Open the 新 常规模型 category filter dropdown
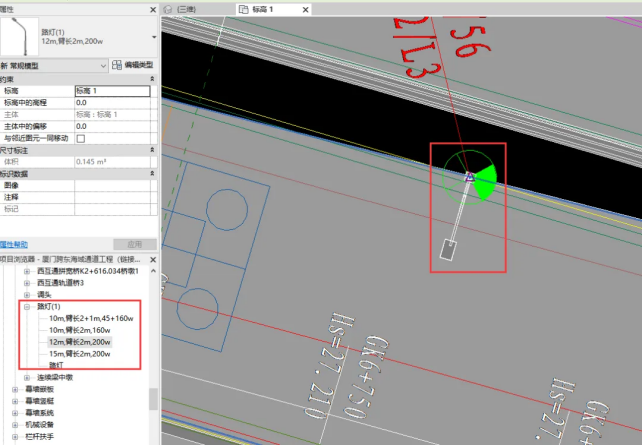 tap(102, 66)
